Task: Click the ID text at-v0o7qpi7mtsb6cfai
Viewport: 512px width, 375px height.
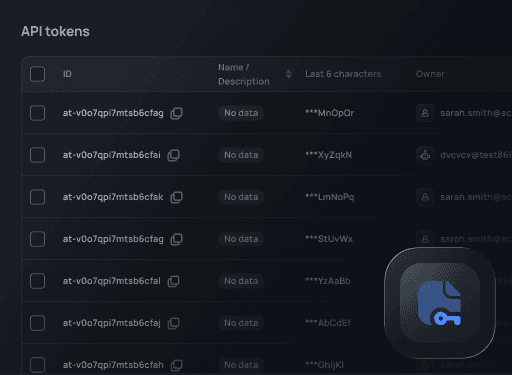Action: point(112,155)
